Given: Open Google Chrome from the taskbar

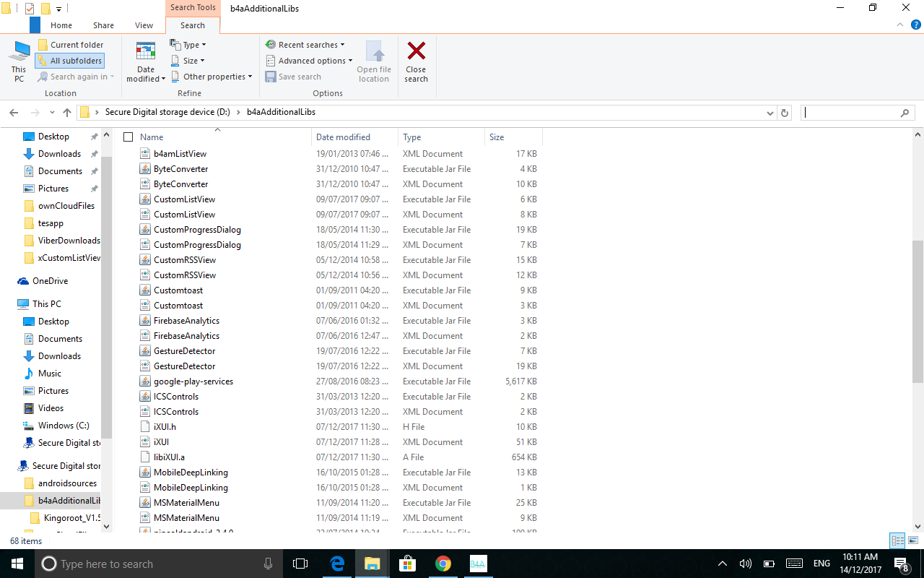Looking at the screenshot, I should coord(443,564).
